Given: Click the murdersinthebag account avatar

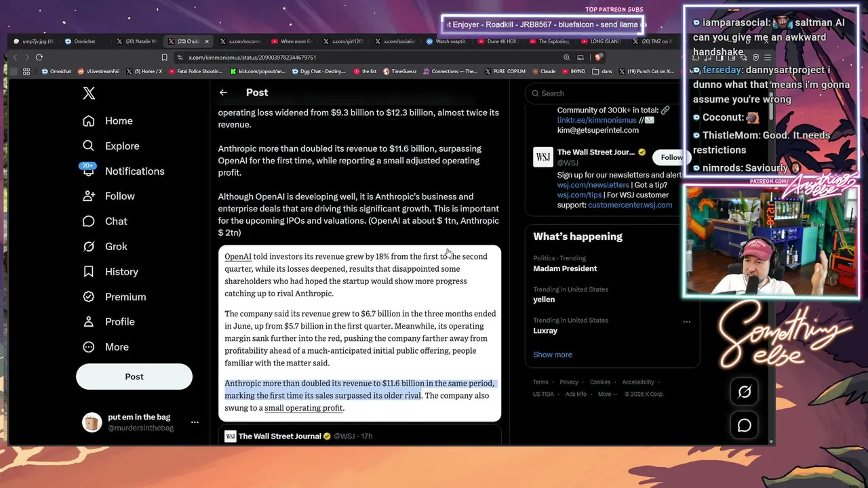Looking at the screenshot, I should click(92, 422).
